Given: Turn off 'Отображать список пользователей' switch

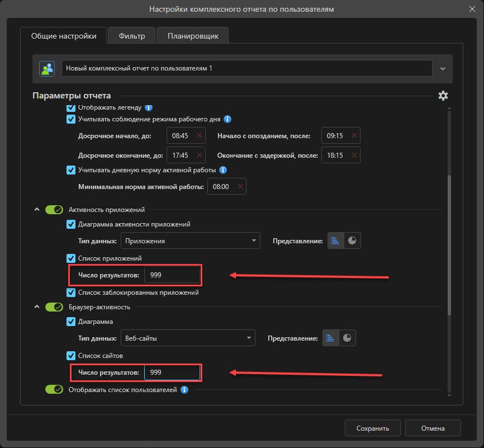Looking at the screenshot, I should coord(54,389).
